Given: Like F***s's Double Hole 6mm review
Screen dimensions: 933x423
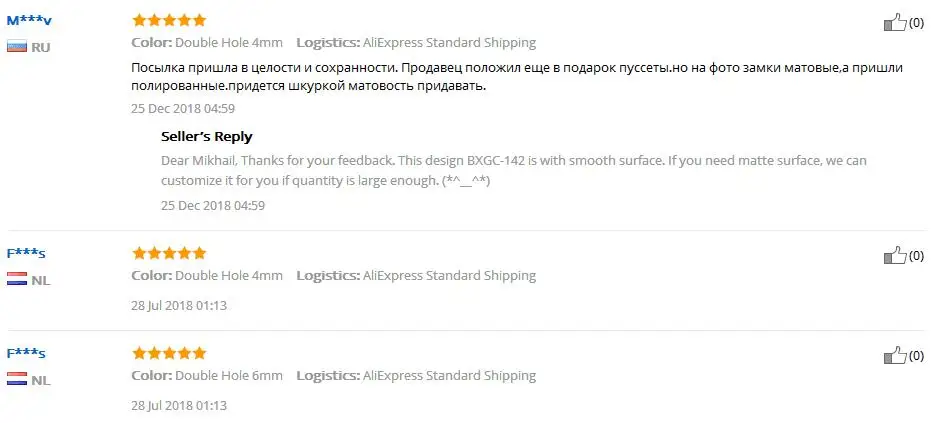Looking at the screenshot, I should 895,355.
